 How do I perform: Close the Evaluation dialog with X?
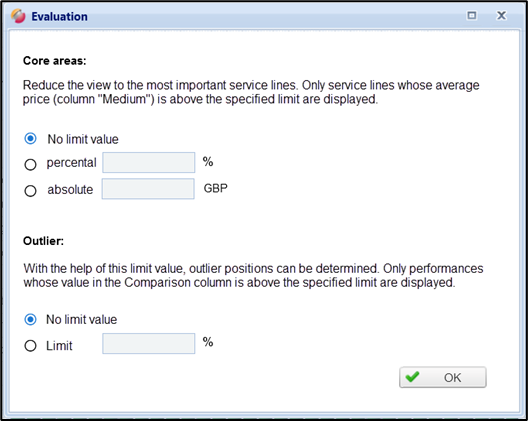tap(501, 15)
